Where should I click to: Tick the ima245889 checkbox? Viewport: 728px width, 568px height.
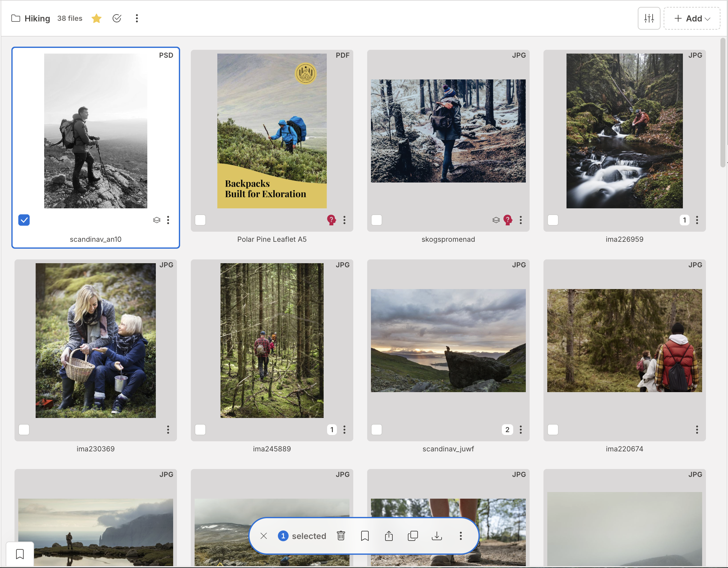coord(200,429)
